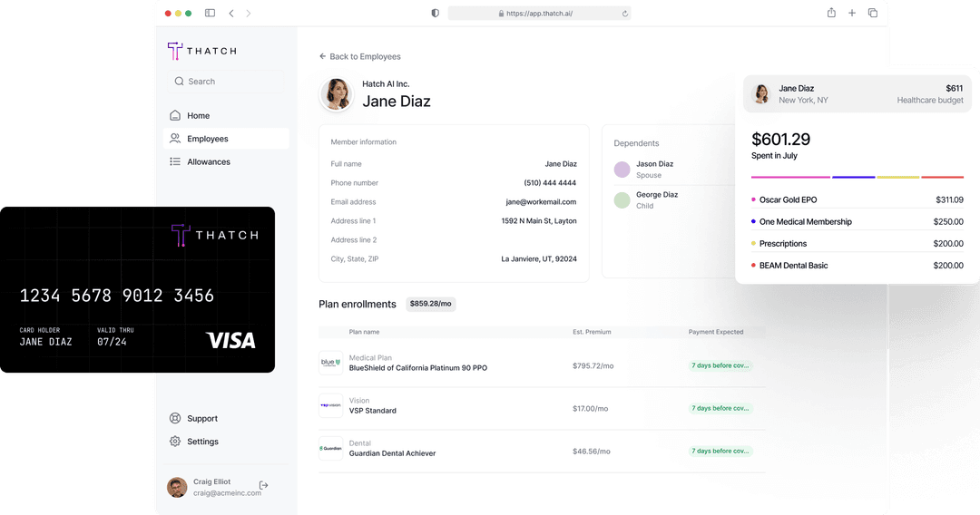
Task: Click the browser share icon
Action: (x=830, y=13)
